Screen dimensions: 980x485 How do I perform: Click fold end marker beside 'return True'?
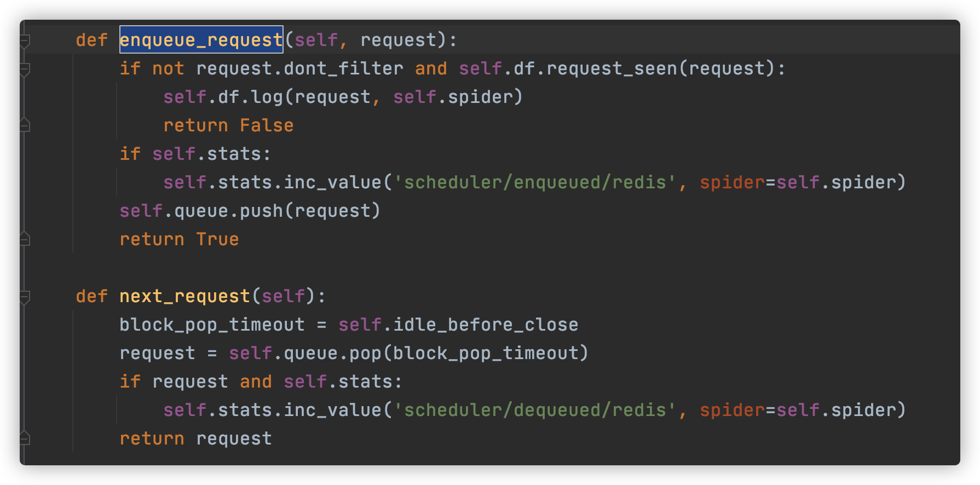[25, 239]
